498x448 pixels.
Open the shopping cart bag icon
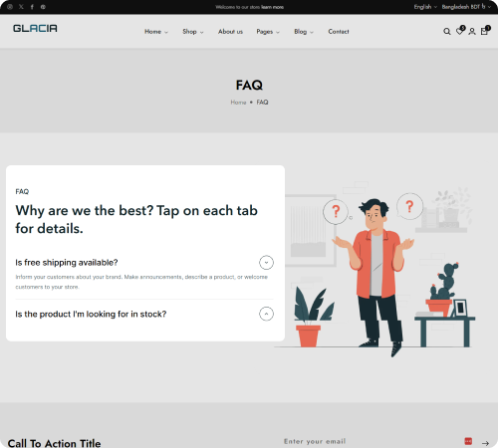point(485,31)
